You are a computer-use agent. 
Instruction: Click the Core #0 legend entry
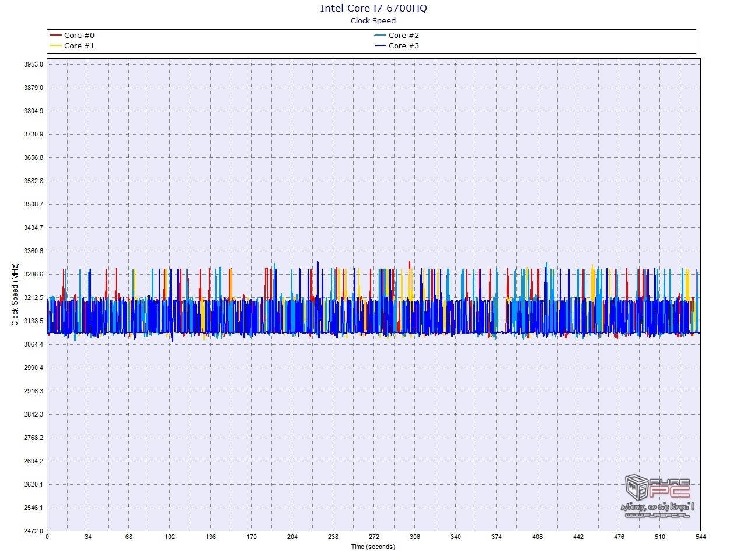click(72, 36)
